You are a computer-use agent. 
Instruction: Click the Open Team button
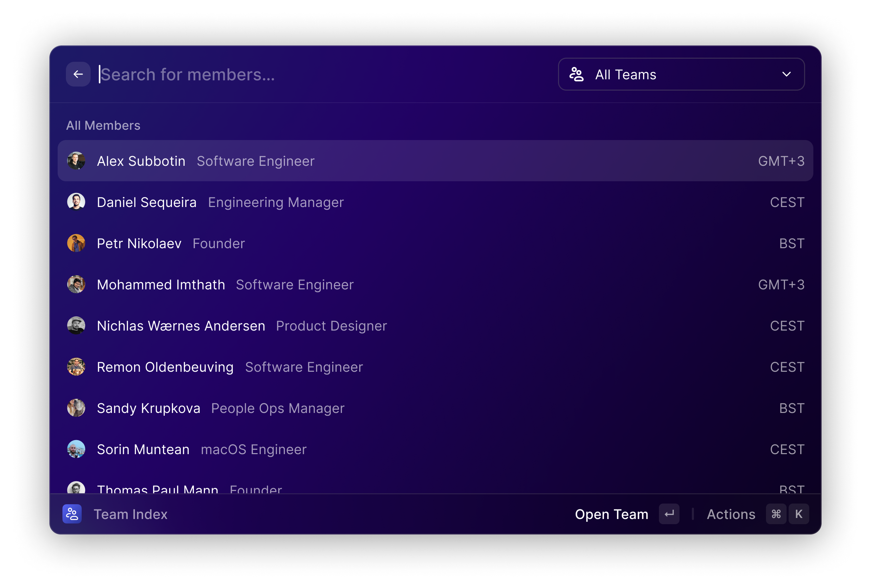click(x=612, y=514)
